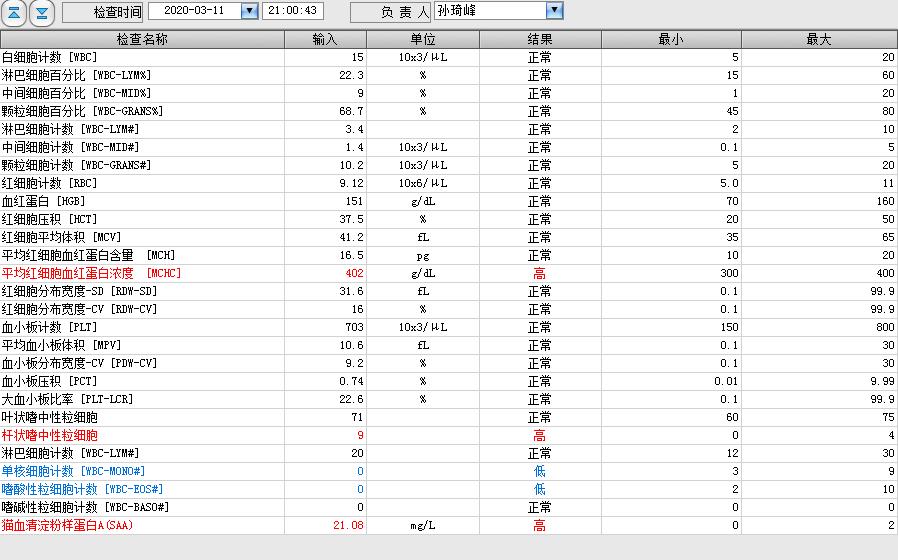898x560 pixels.
Task: Select blue 单核细胞计数 [WBC-MONO#] row name
Action: pos(74,471)
